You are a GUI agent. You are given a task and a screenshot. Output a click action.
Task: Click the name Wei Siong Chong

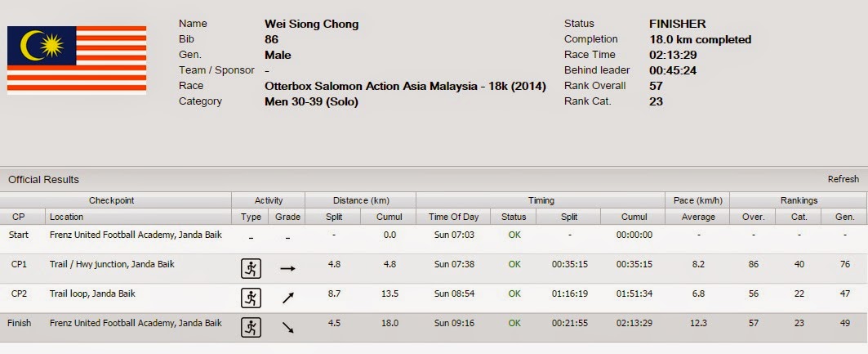pos(312,24)
